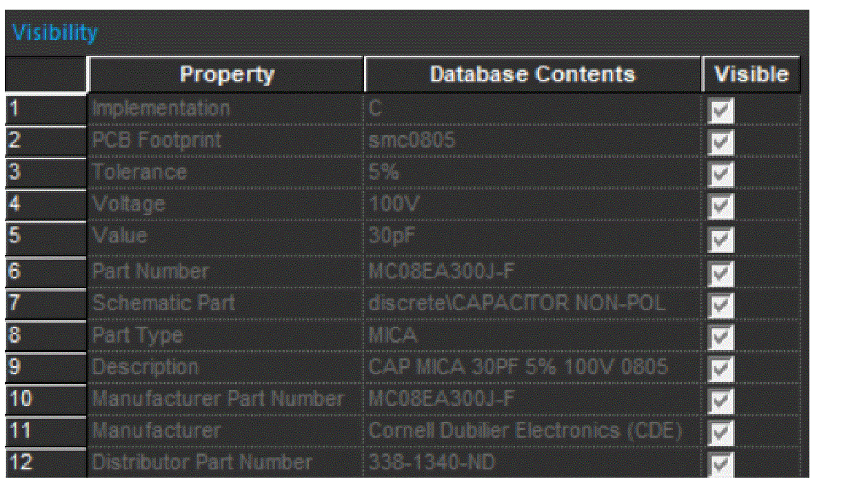This screenshot has width=868, height=488.
Task: Click the Database Contents column header
Action: (x=533, y=74)
